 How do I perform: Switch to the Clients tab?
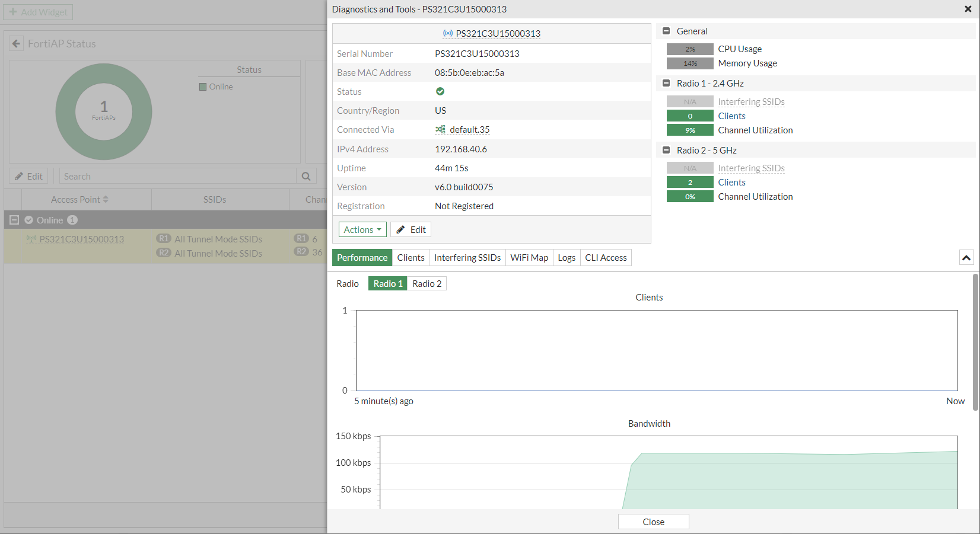tap(411, 257)
